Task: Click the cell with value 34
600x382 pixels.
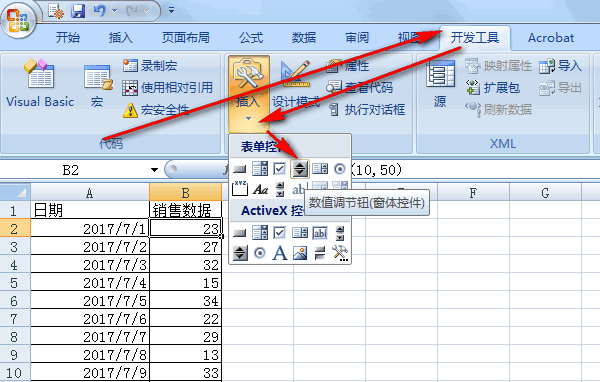Action: (x=185, y=300)
